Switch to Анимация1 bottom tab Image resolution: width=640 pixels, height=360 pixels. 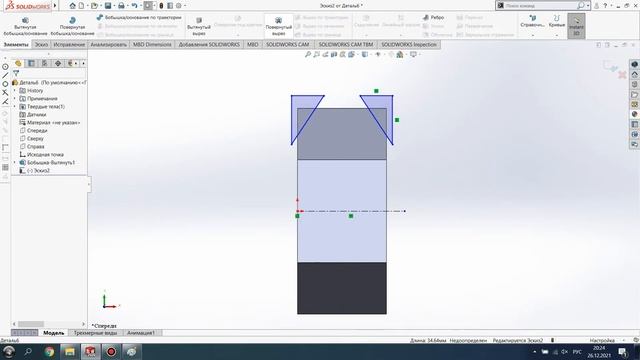coord(141,333)
